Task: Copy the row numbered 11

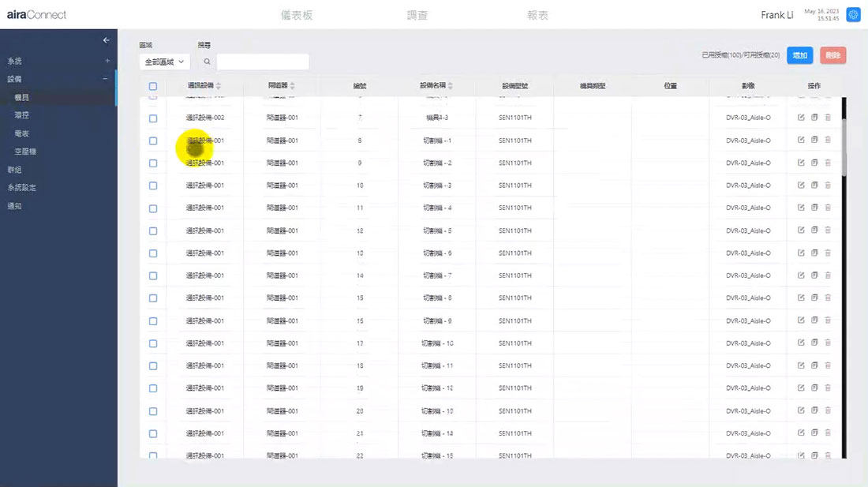Action: pos(814,208)
